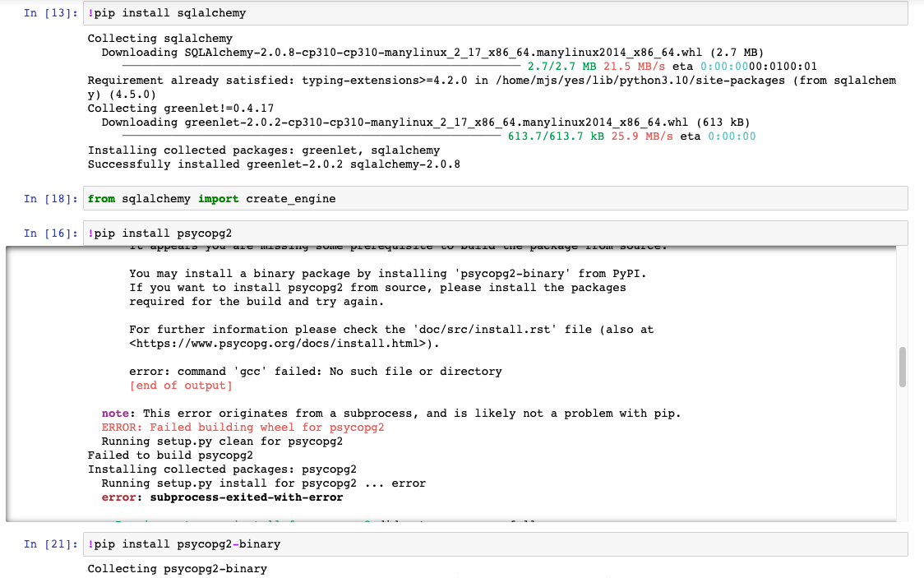Click 'required for the build and try again.' line
The image size is (924, 578).
tap(256, 302)
